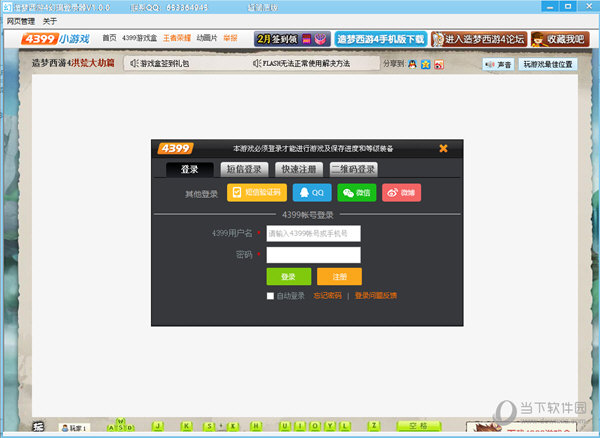Log in with 短信验证码 button

coord(257,192)
